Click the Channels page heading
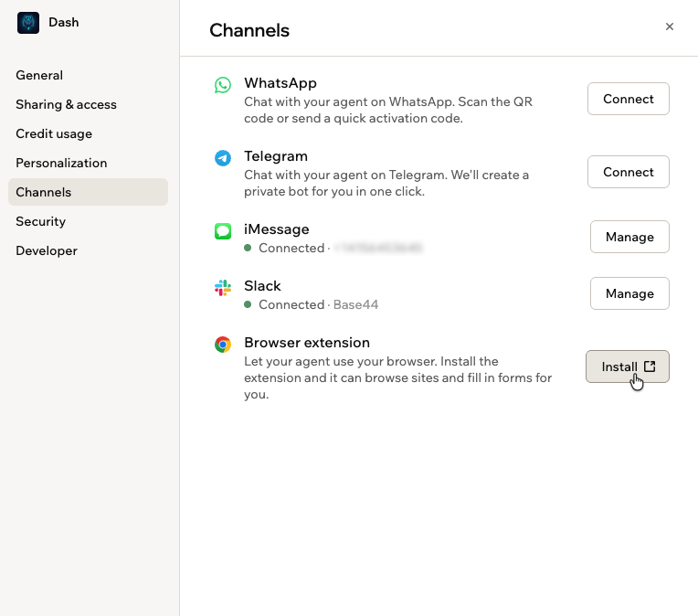Screen dimensions: 698x616 click(x=249, y=30)
